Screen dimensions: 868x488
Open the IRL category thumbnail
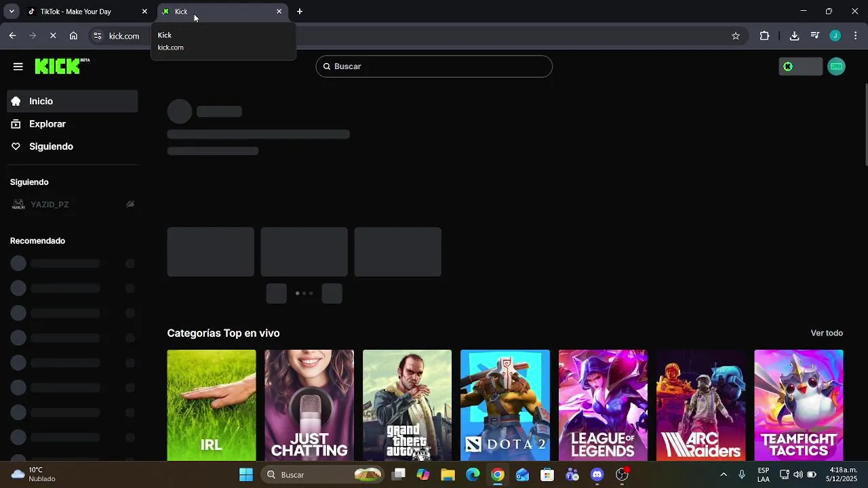pos(212,405)
